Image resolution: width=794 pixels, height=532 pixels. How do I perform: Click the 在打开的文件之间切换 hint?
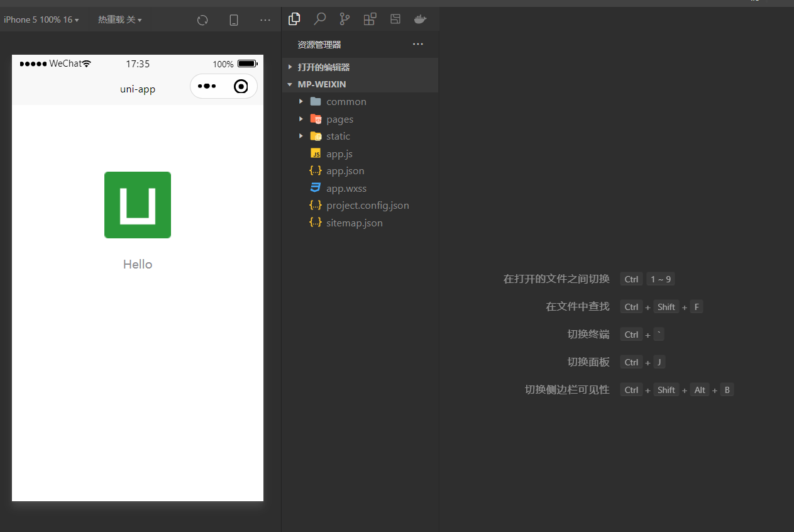pyautogui.click(x=556, y=279)
